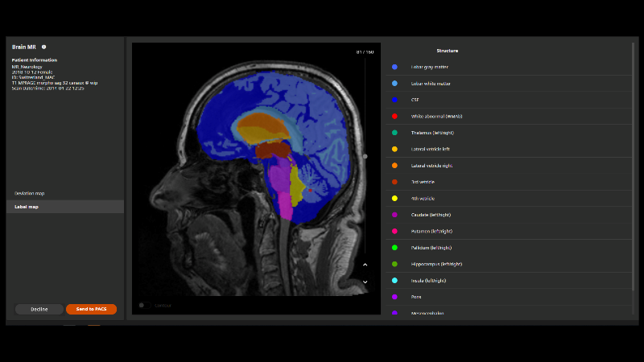Open the Deviation map view
Image resolution: width=644 pixels, height=362 pixels.
coord(30,193)
